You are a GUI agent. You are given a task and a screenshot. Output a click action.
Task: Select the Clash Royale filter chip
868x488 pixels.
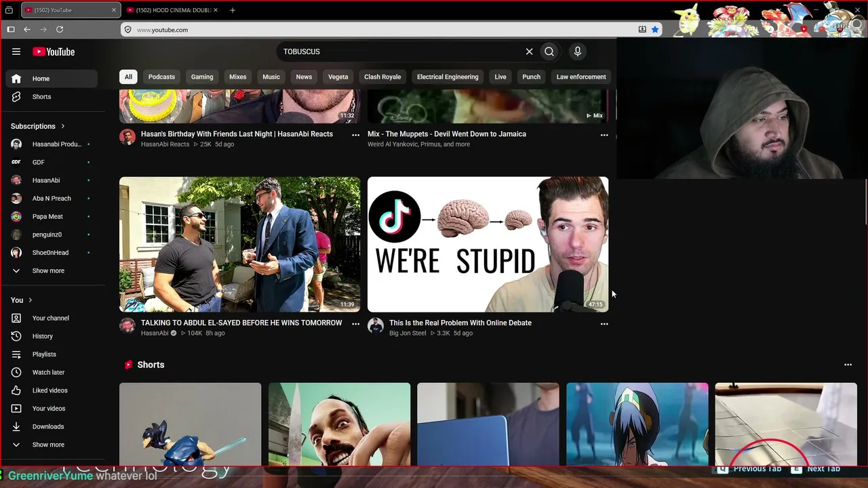[382, 77]
